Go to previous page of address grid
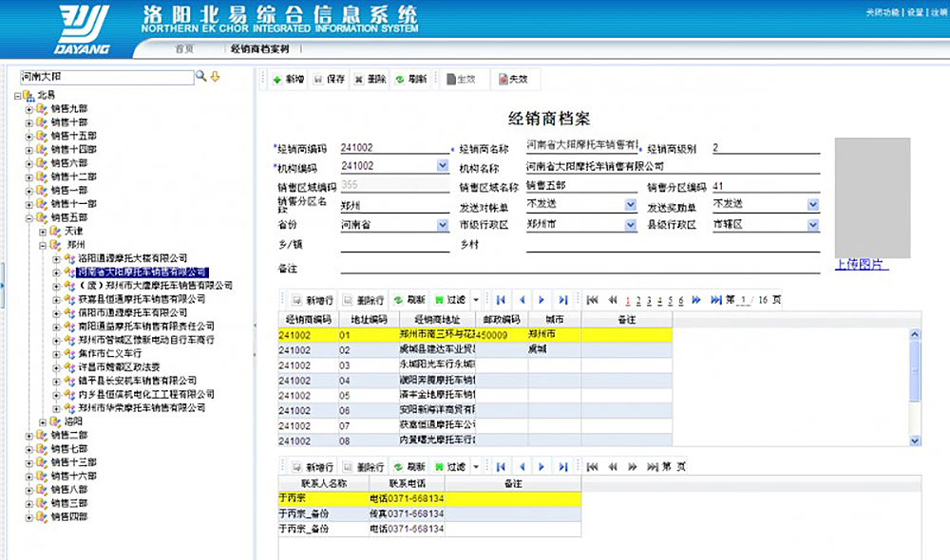Screen dimensions: 950x560 click(x=613, y=300)
